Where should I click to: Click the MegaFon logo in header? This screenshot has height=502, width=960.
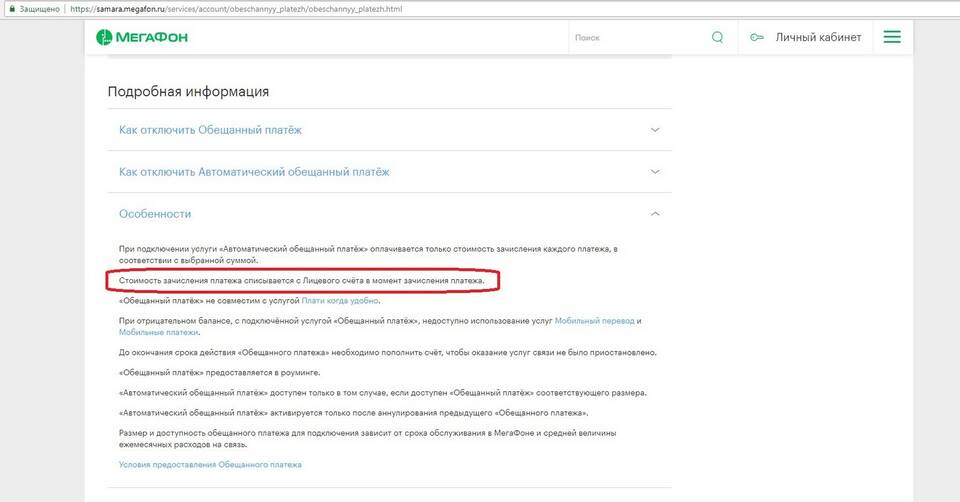(141, 37)
